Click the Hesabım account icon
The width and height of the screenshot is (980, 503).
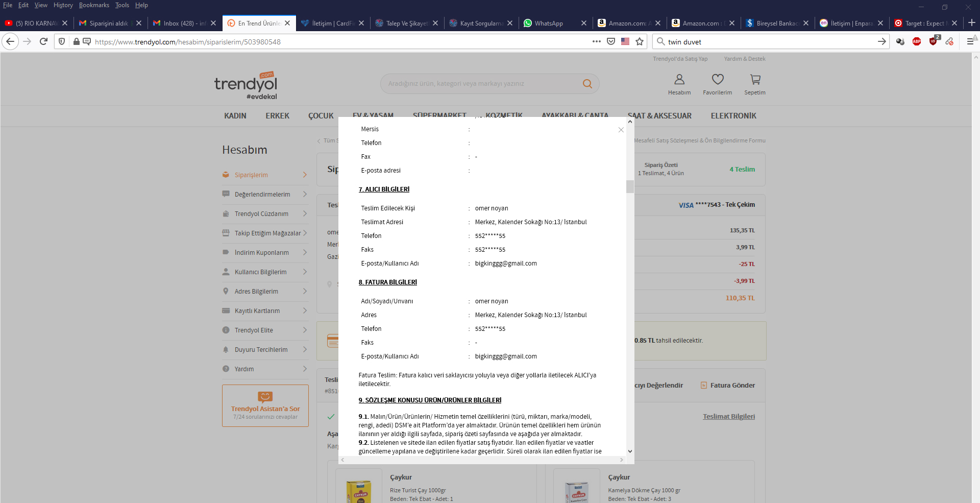coord(679,80)
